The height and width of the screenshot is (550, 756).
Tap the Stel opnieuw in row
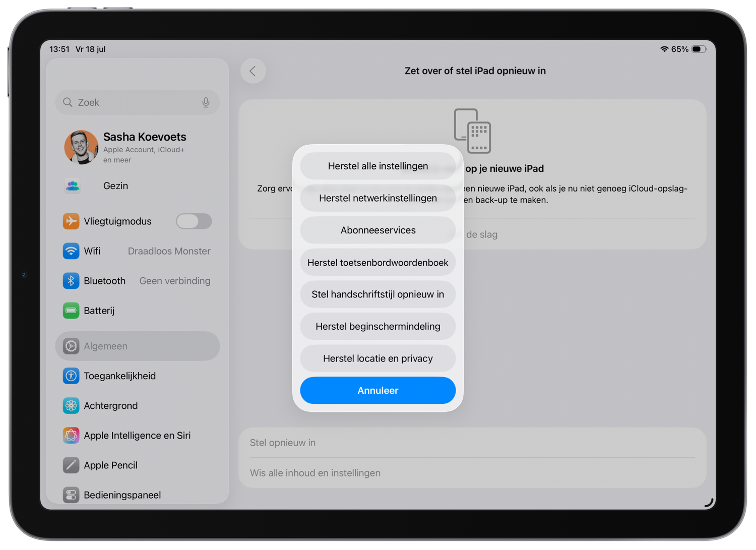[472, 443]
